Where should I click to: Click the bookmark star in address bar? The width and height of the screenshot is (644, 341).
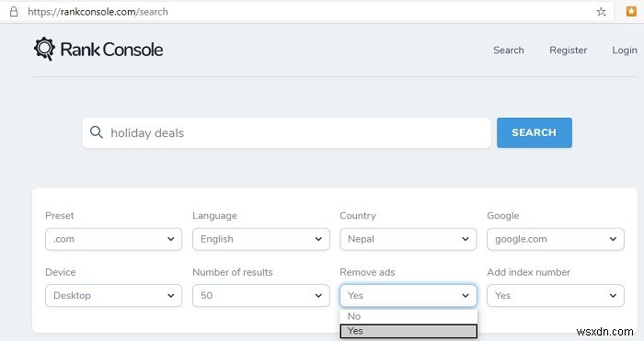(602, 12)
